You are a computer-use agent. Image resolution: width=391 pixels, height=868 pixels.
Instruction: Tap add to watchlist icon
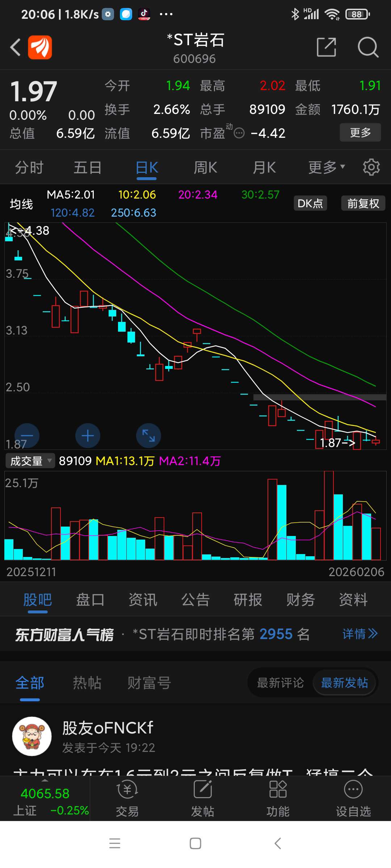pyautogui.click(x=353, y=790)
